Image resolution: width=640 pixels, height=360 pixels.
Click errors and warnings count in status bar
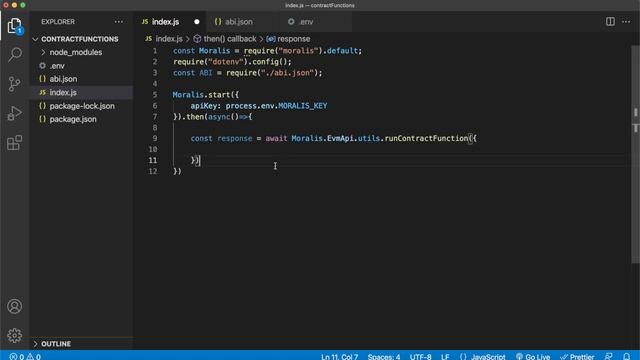tap(25, 356)
